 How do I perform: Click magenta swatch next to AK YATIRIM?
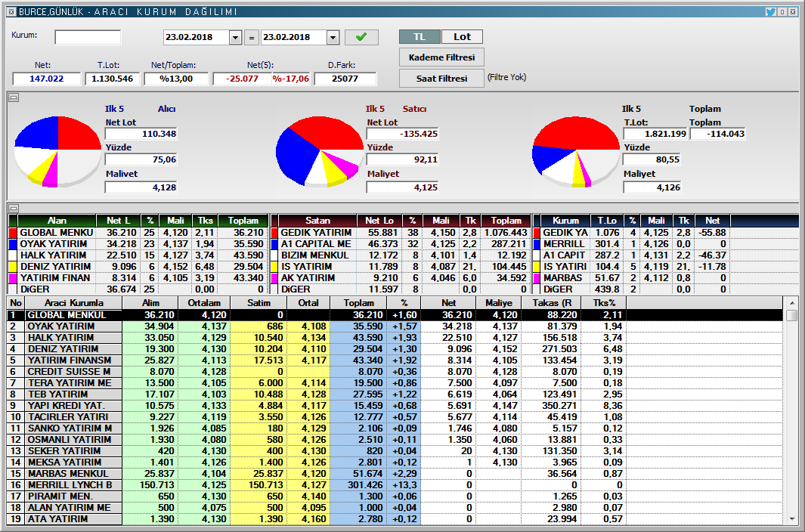coord(274,278)
